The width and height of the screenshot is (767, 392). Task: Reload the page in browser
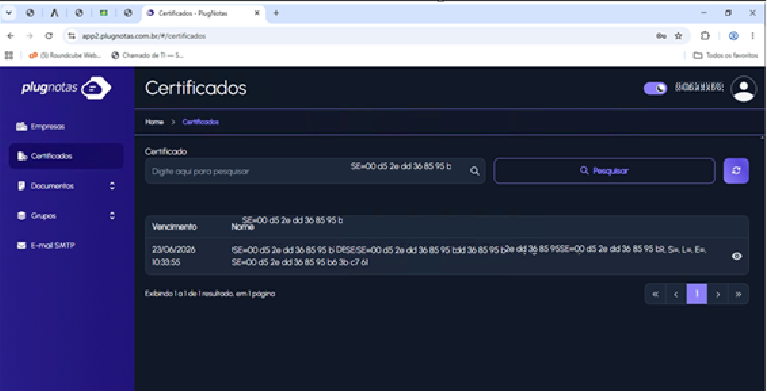(x=48, y=36)
